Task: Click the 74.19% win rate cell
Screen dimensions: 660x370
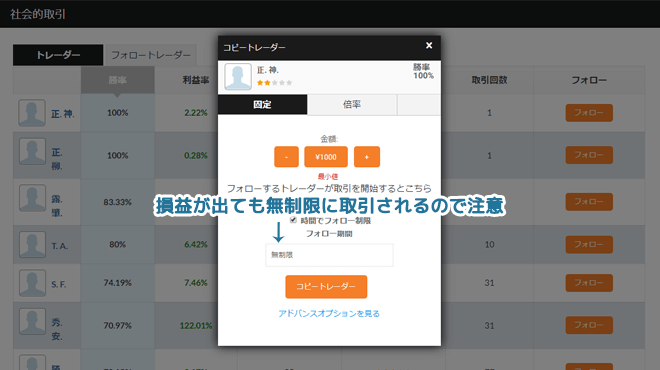Action: tap(117, 283)
